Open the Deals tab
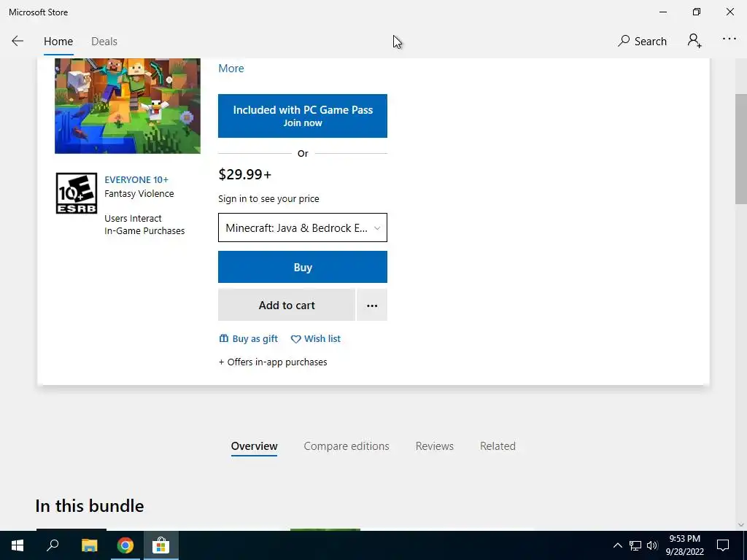The width and height of the screenshot is (747, 560). (x=104, y=42)
